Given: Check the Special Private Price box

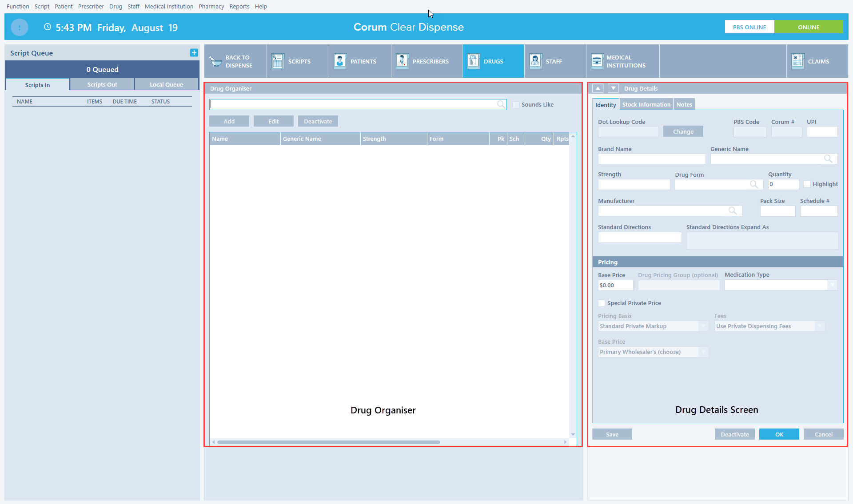Looking at the screenshot, I should click(602, 303).
